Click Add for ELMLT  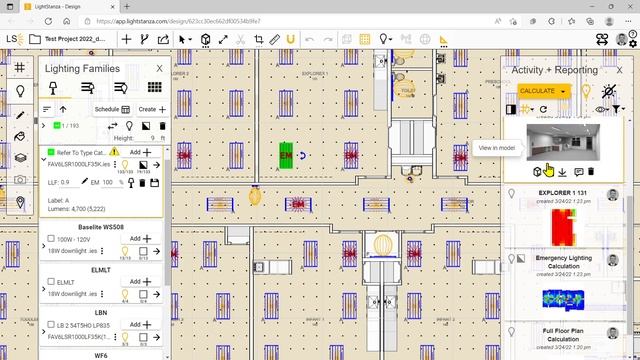tap(140, 282)
